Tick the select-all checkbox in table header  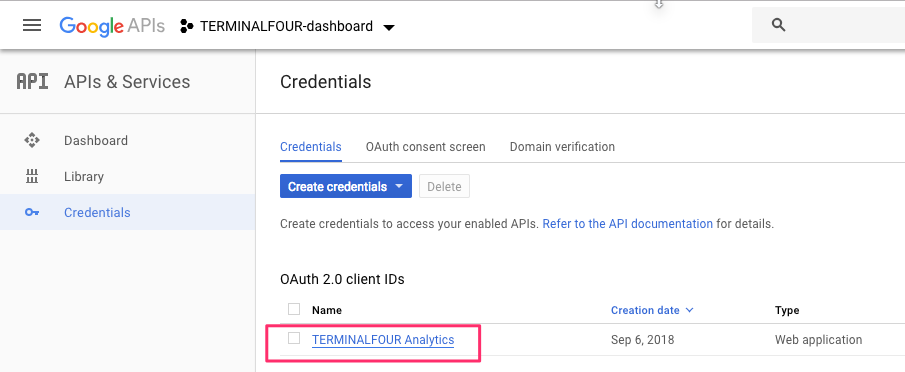pos(294,309)
